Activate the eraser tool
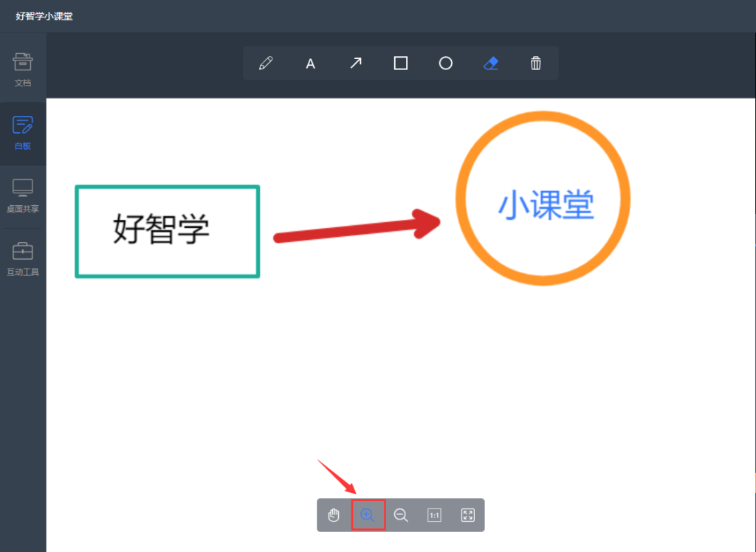The width and height of the screenshot is (756, 552). [x=491, y=63]
